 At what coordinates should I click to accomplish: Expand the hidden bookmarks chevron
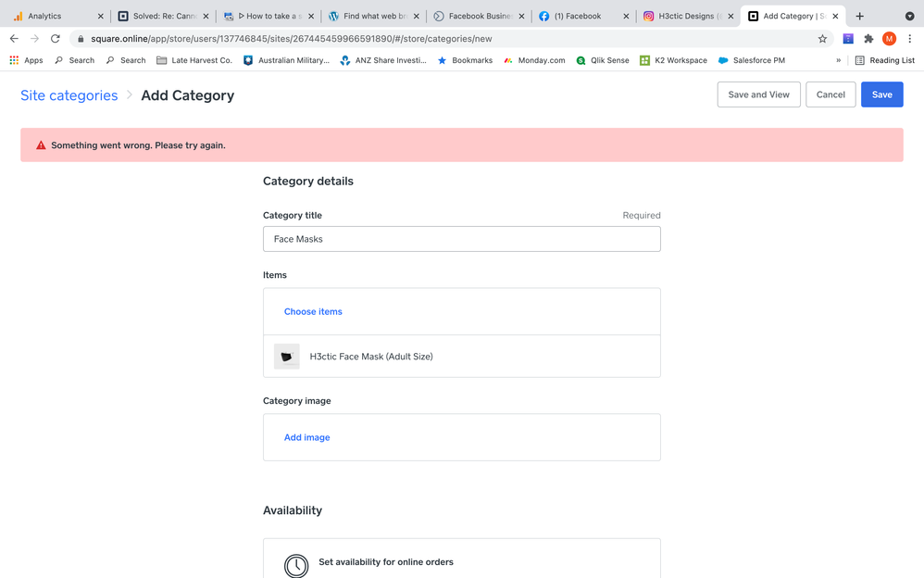838,60
